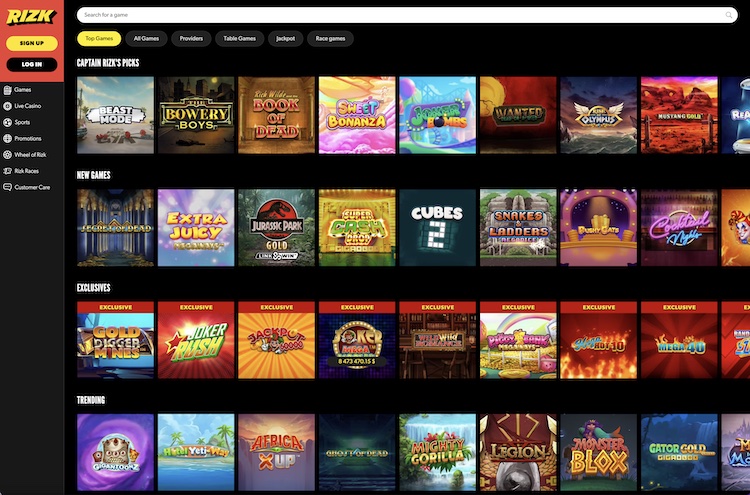Open the Customer Care link
Viewport: 750px width, 495px height.
tap(32, 187)
